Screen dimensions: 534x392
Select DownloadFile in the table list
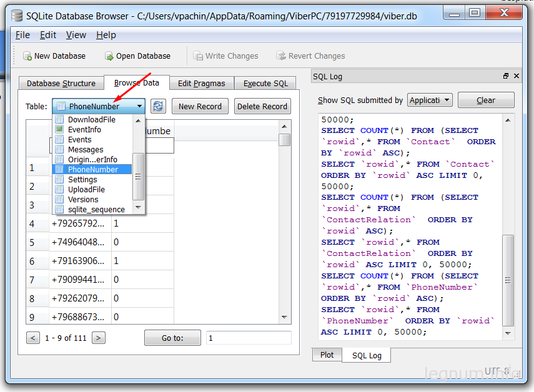tap(92, 120)
